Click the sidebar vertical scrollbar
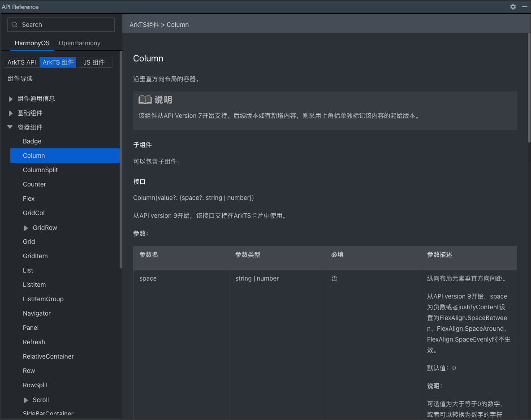 pos(121,159)
